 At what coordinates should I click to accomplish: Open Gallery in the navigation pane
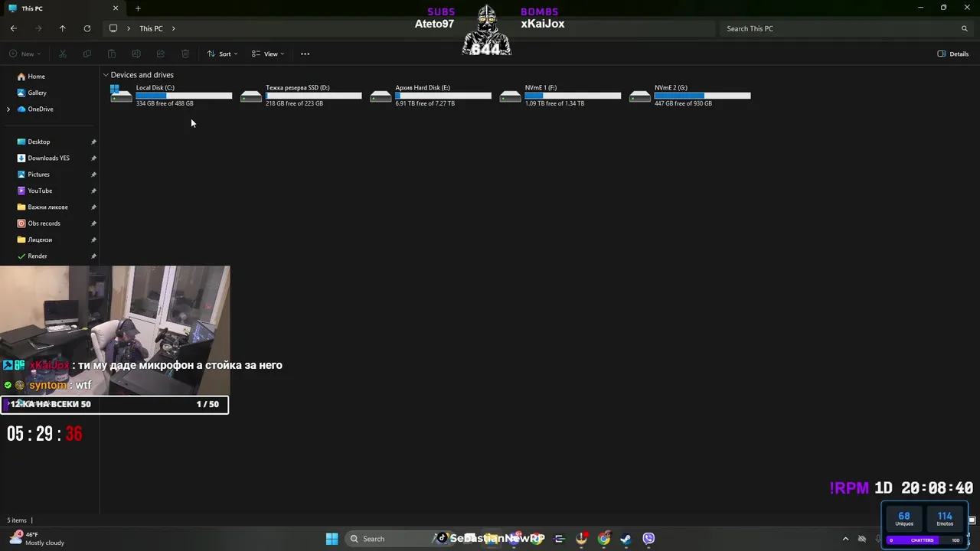click(37, 93)
